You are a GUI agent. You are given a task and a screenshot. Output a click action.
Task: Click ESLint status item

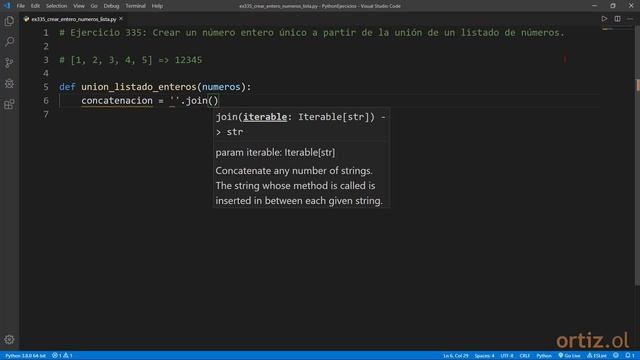[597, 356]
